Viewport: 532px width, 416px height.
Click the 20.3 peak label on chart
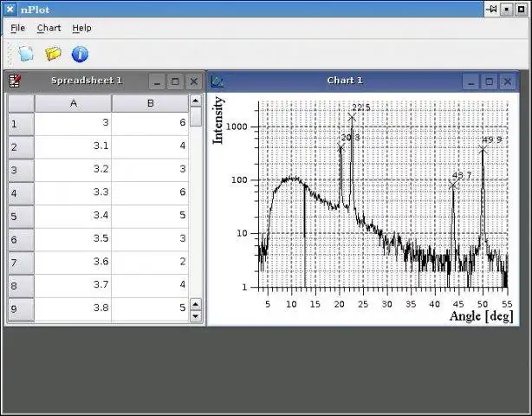click(x=350, y=138)
